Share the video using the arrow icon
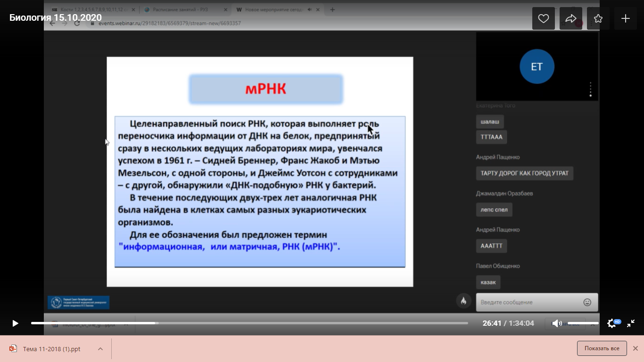The image size is (644, 362). [x=571, y=19]
